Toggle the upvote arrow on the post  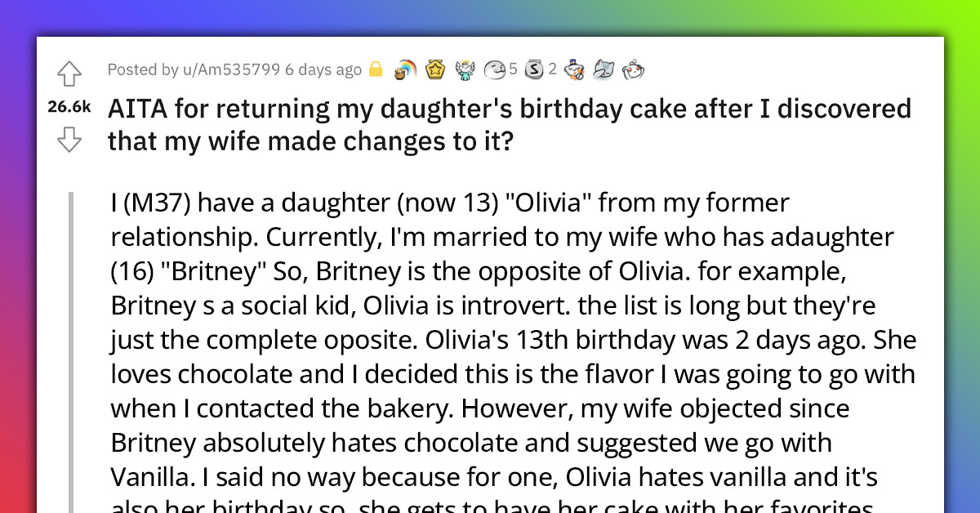[70, 74]
